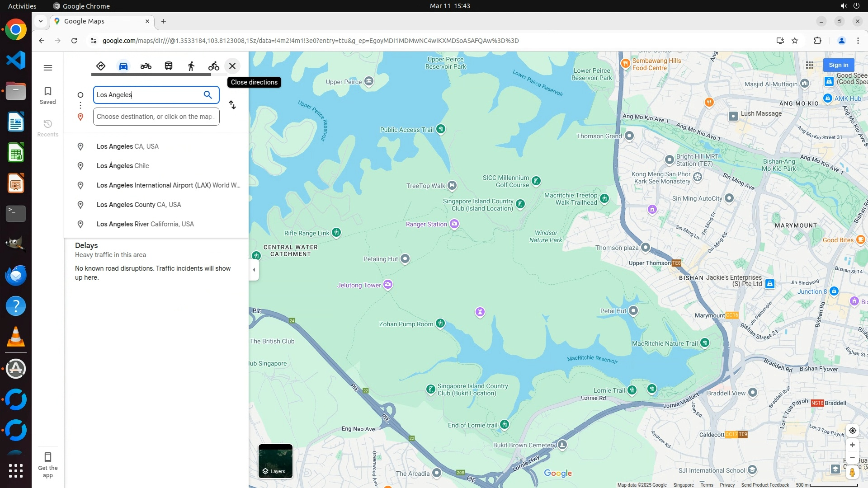Open the Chrome tab search dropdown
This screenshot has height=488, width=868.
coord(41,21)
